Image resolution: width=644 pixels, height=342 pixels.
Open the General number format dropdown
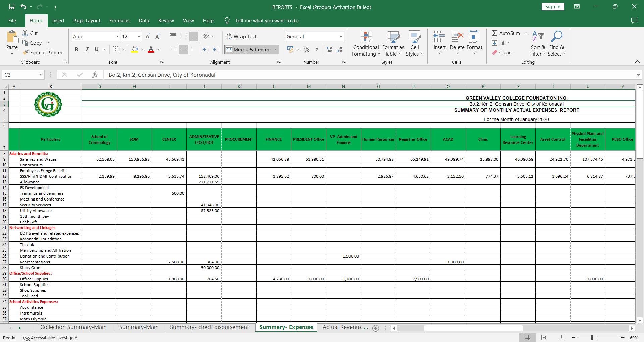pos(341,36)
